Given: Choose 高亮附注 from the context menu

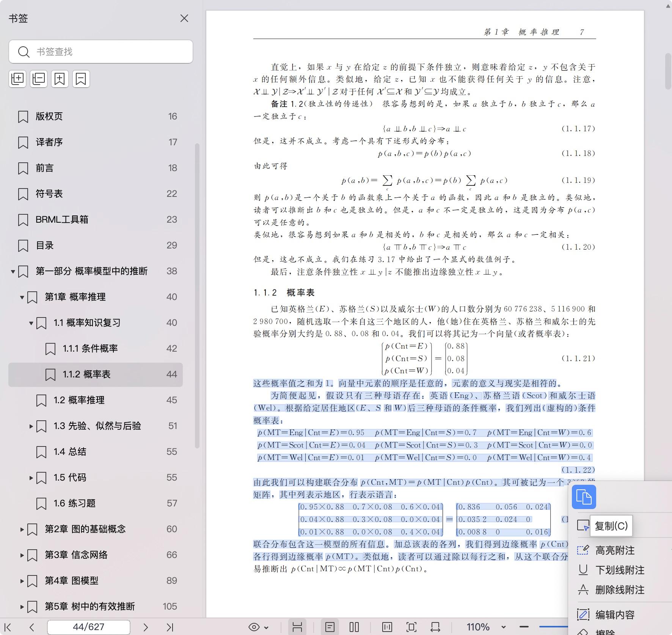Looking at the screenshot, I should pyautogui.click(x=615, y=550).
